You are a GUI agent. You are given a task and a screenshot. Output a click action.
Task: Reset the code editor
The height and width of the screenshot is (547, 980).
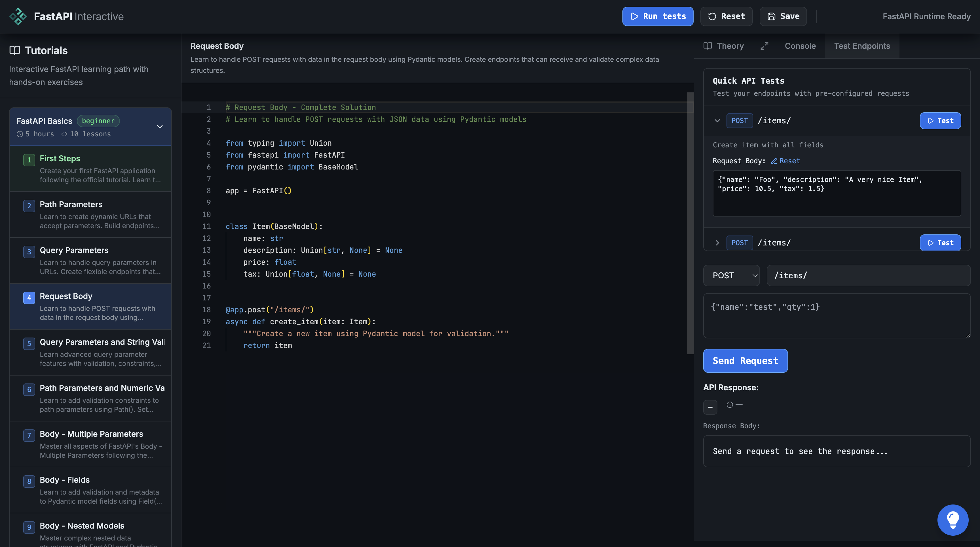[x=726, y=16]
